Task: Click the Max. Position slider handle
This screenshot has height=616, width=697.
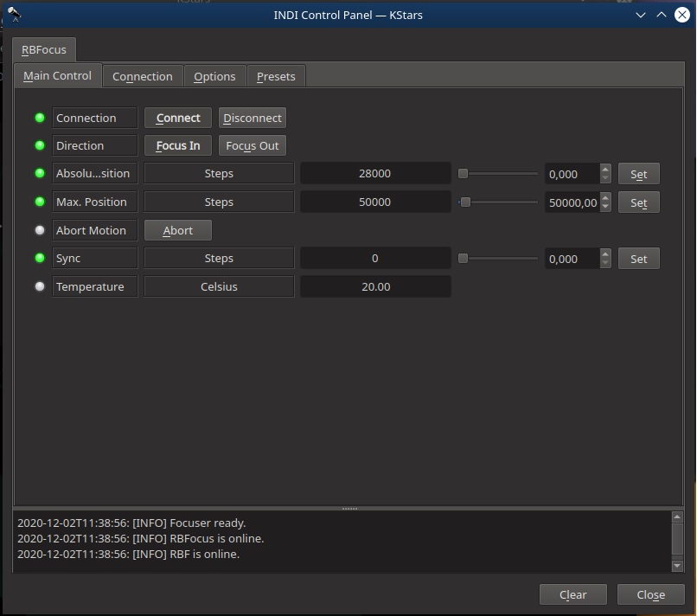Action: [x=465, y=202]
